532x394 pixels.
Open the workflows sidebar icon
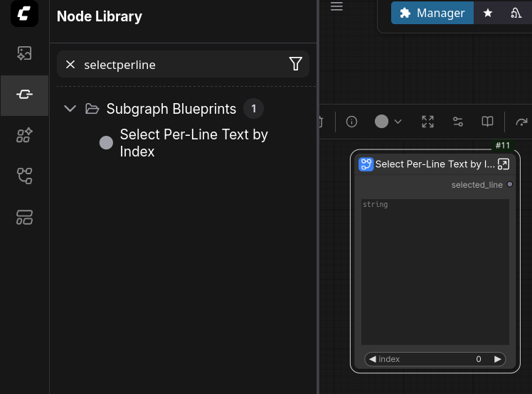click(24, 176)
